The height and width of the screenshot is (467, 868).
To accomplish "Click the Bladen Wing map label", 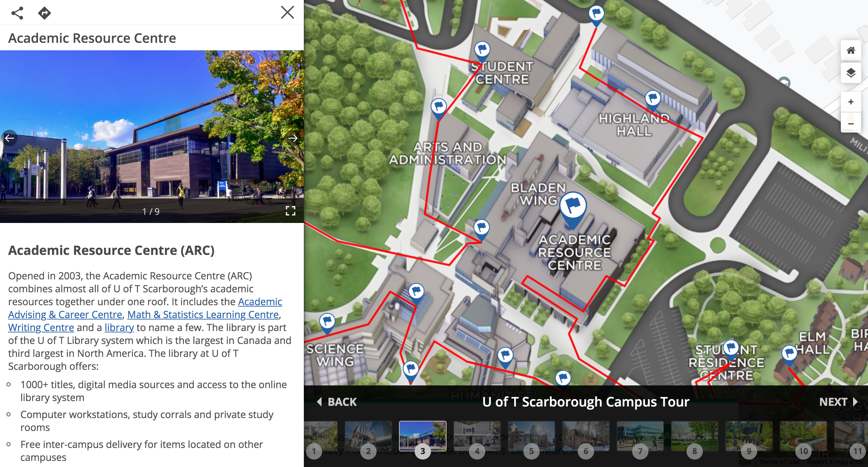I will [x=539, y=194].
